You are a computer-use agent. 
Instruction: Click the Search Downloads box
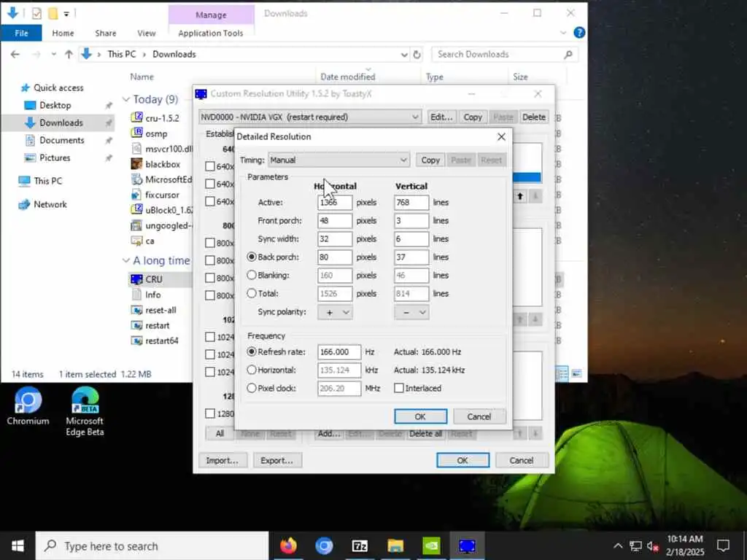pos(505,54)
